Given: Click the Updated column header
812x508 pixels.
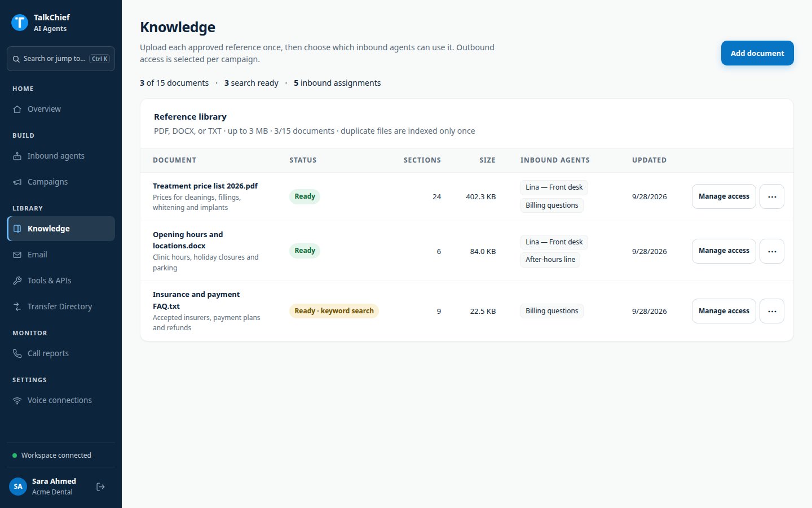Looking at the screenshot, I should [649, 160].
